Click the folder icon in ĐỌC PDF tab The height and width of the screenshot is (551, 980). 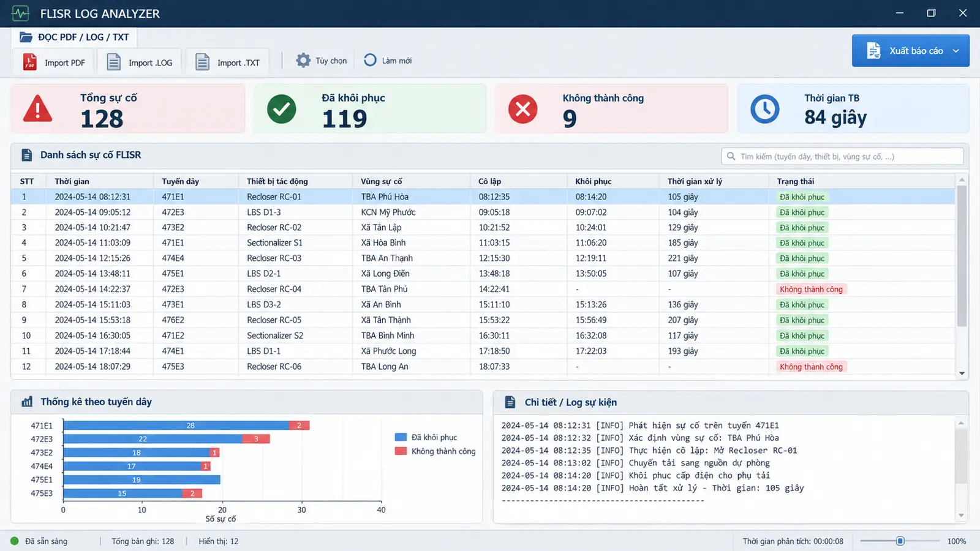pos(26,37)
